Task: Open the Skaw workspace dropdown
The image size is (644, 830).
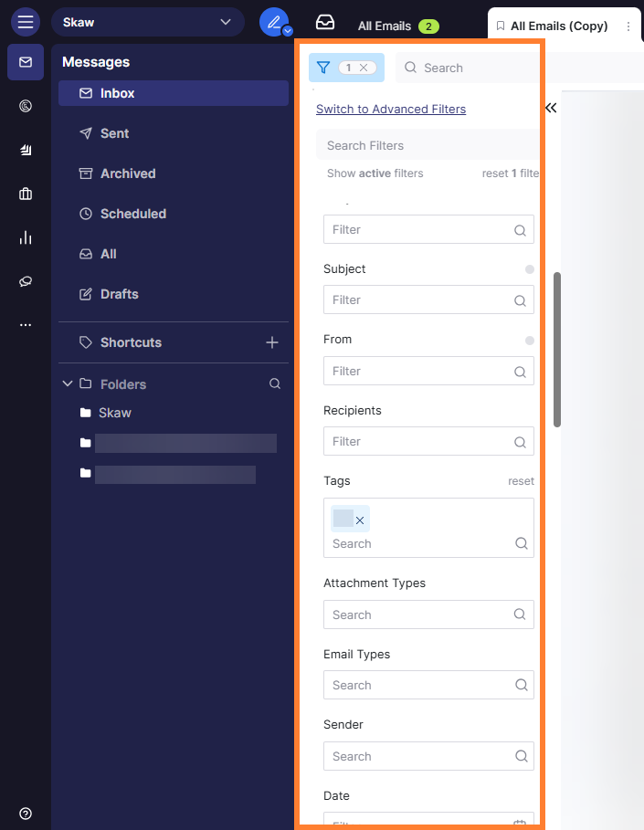Action: pyautogui.click(x=147, y=22)
